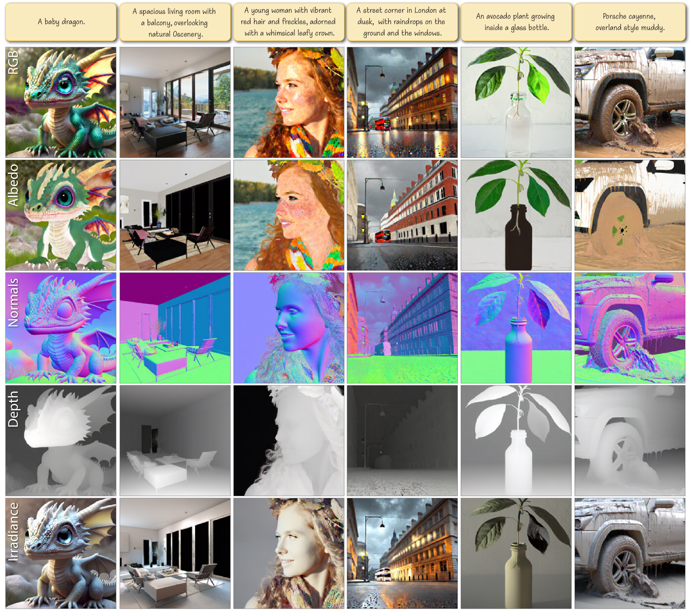Select the Albedo living room image

175,215
